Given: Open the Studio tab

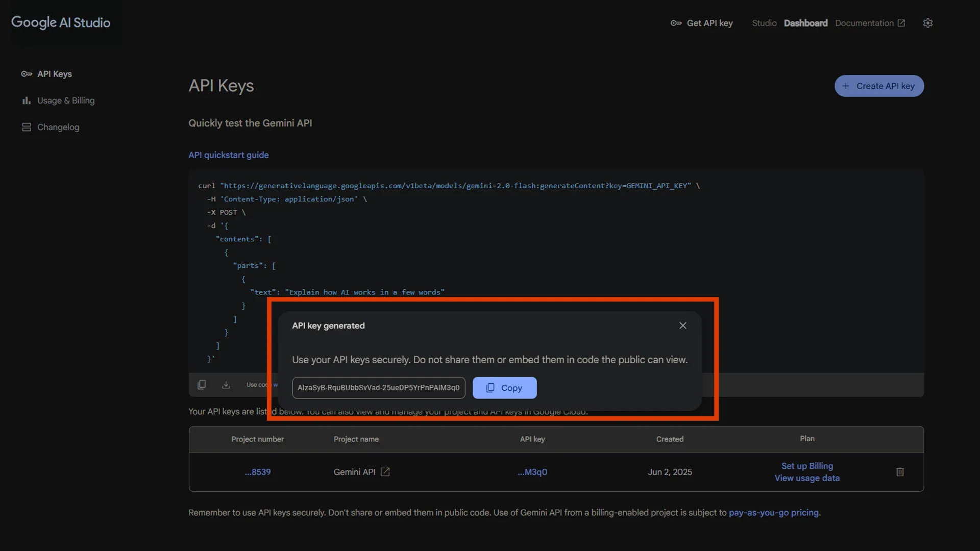Looking at the screenshot, I should click(764, 23).
